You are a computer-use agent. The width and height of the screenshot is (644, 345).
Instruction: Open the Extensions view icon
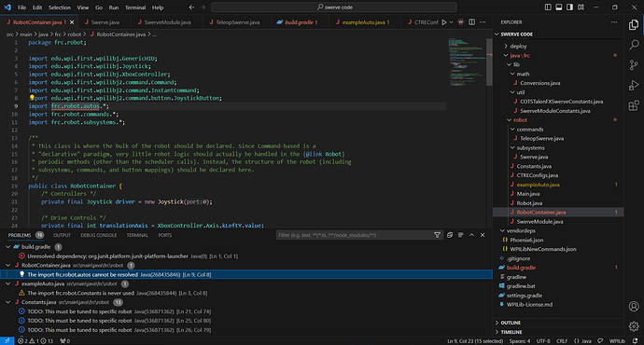[x=634, y=105]
